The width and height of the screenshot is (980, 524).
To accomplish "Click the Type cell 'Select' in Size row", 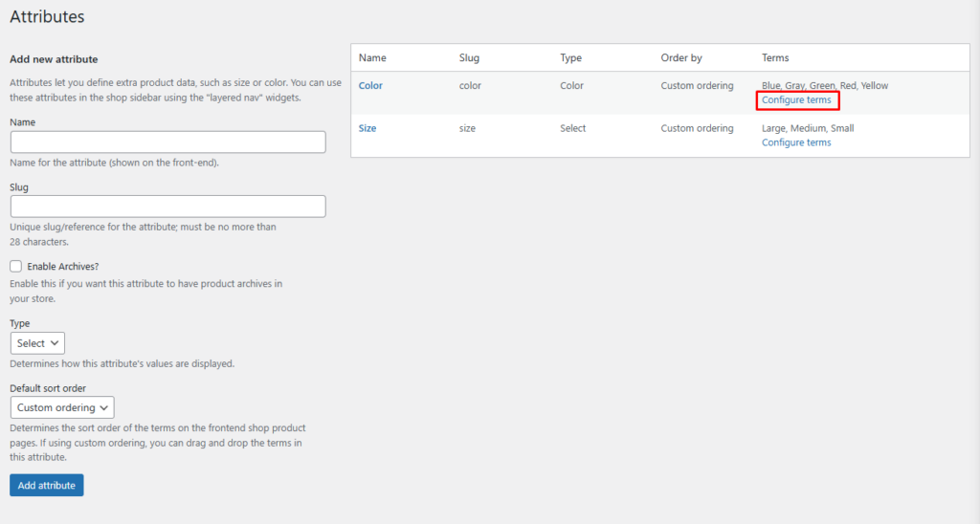I will pyautogui.click(x=572, y=128).
